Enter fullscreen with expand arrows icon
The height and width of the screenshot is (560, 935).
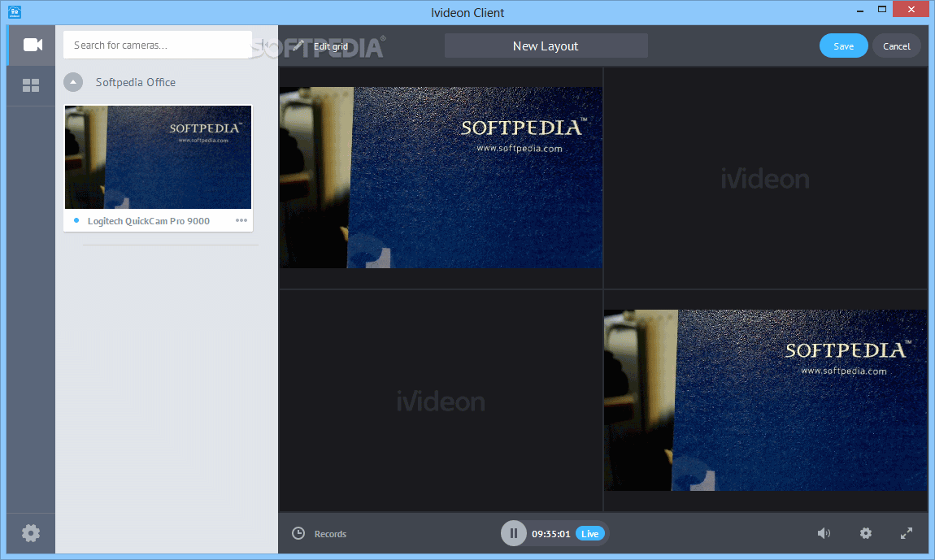pos(907,533)
